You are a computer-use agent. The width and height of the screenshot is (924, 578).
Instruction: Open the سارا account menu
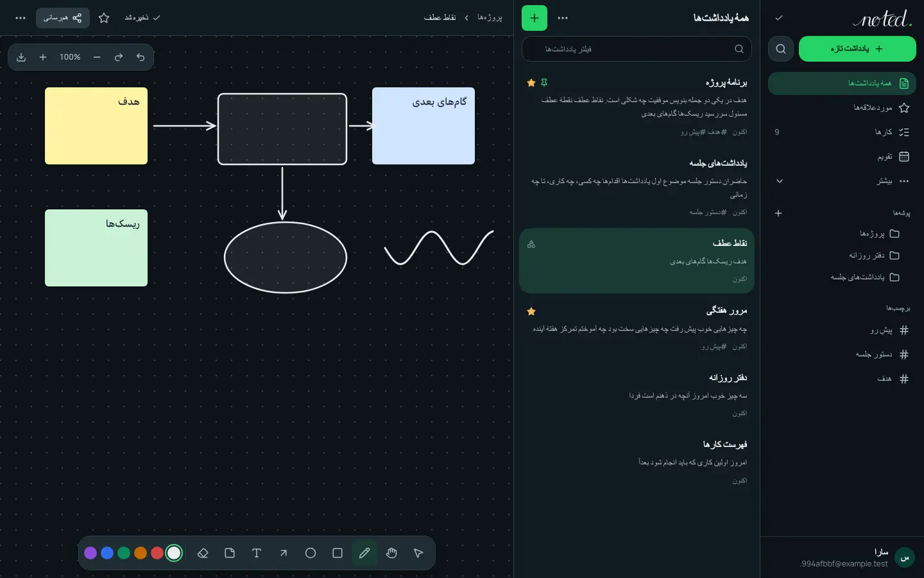tap(843, 557)
